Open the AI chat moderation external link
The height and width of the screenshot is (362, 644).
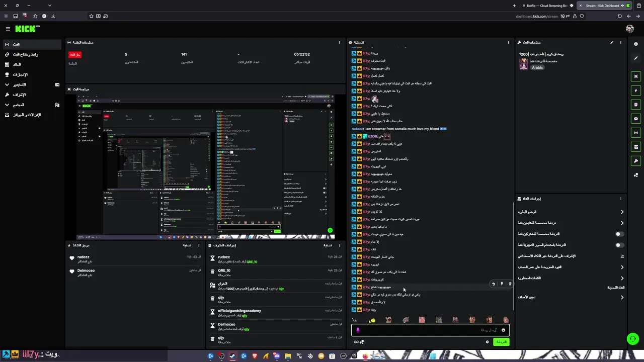click(622, 256)
